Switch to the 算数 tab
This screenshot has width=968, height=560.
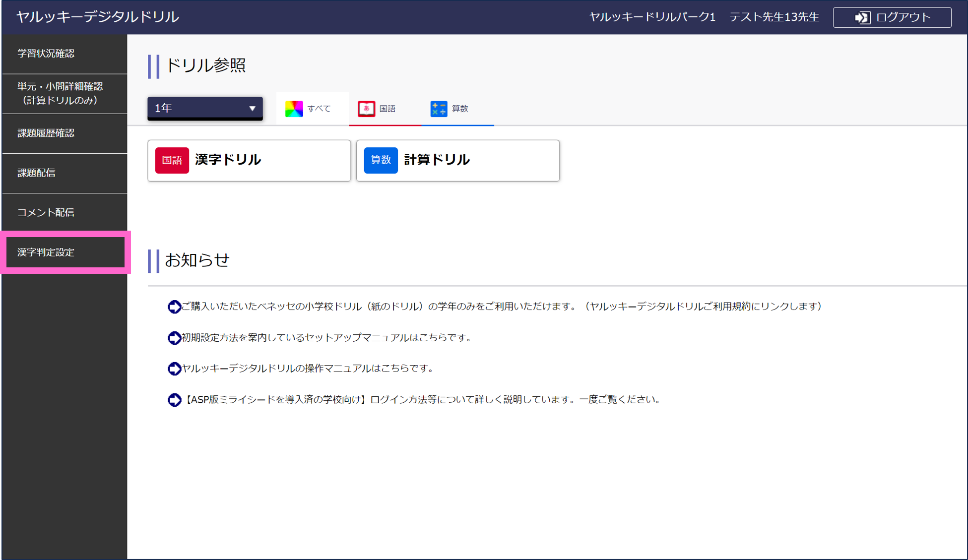pyautogui.click(x=458, y=109)
